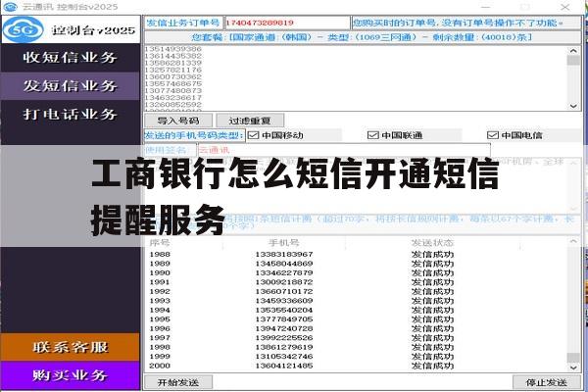Click 停止发送 button
588x392 pixels.
tap(546, 382)
